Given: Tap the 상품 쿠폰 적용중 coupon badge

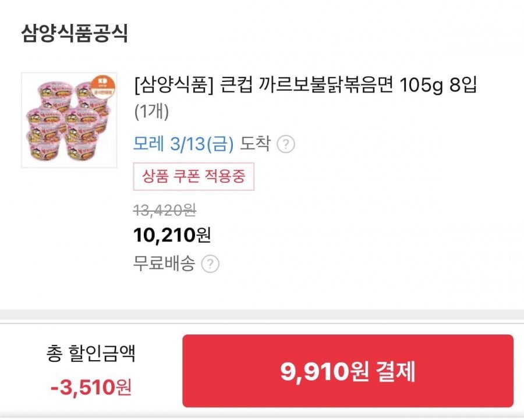Looking at the screenshot, I should [x=194, y=177].
